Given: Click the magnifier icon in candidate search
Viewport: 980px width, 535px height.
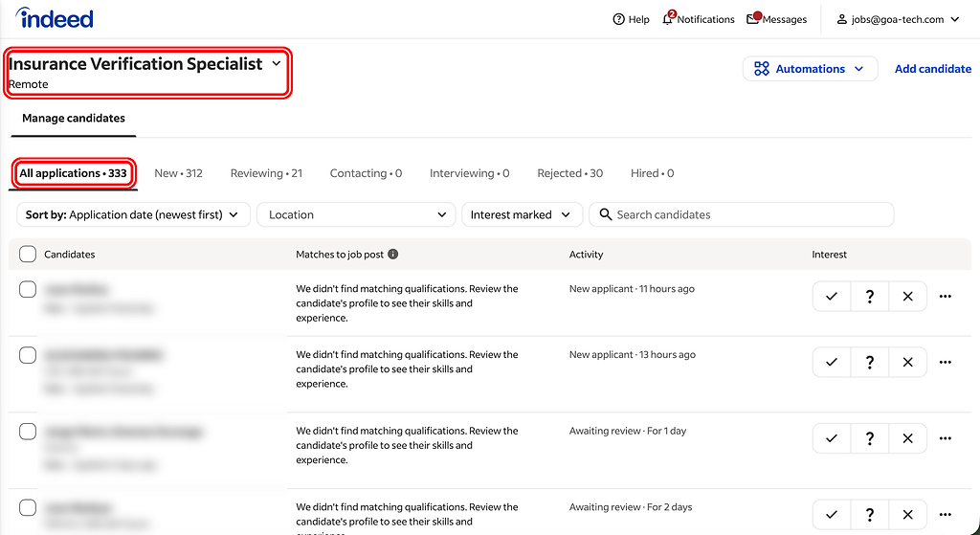Looking at the screenshot, I should point(605,214).
